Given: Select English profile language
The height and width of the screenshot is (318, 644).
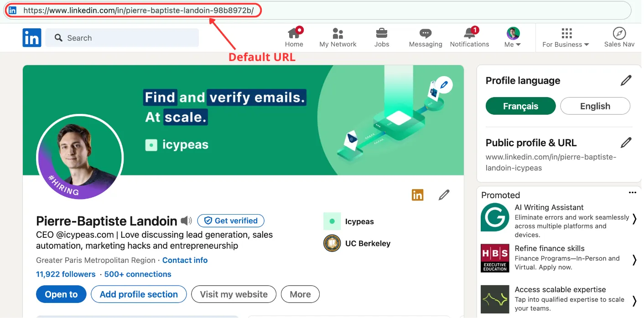Looking at the screenshot, I should 595,106.
